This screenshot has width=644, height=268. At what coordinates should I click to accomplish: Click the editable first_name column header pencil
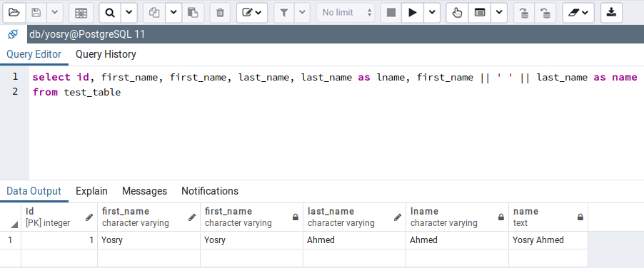192,217
